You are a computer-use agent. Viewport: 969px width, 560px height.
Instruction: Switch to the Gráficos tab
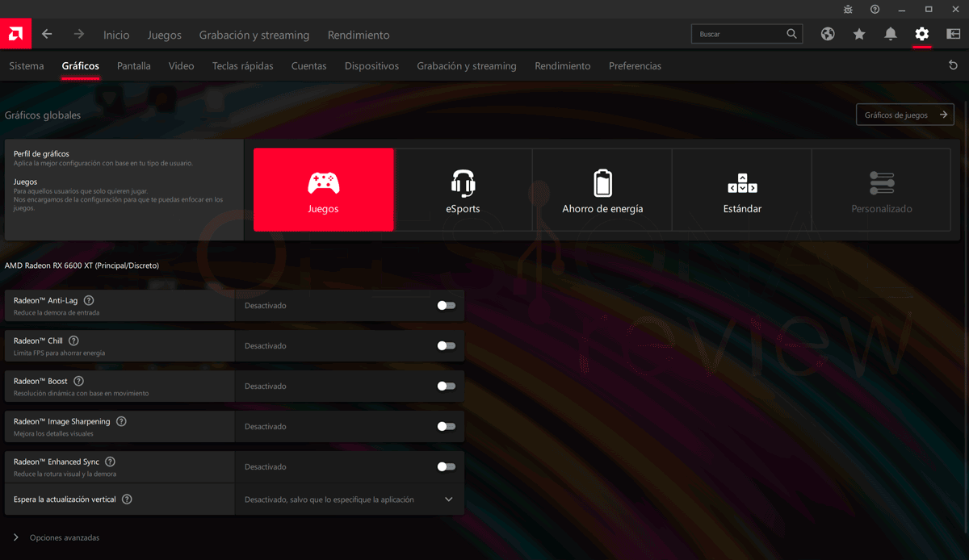tap(81, 66)
